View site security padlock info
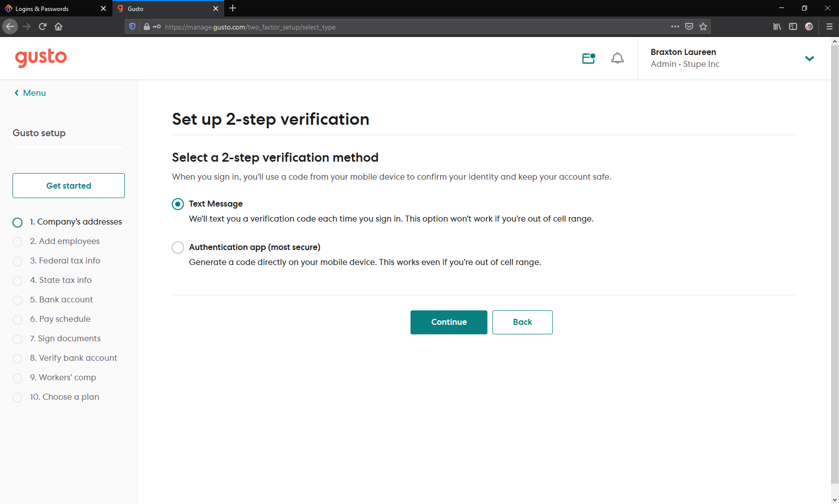 click(x=147, y=26)
